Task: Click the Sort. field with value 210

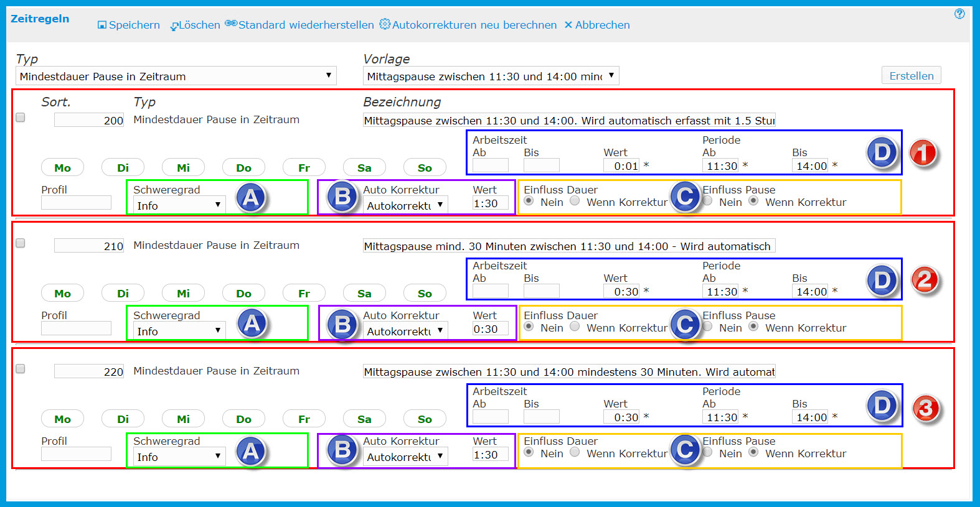Action: [x=89, y=246]
